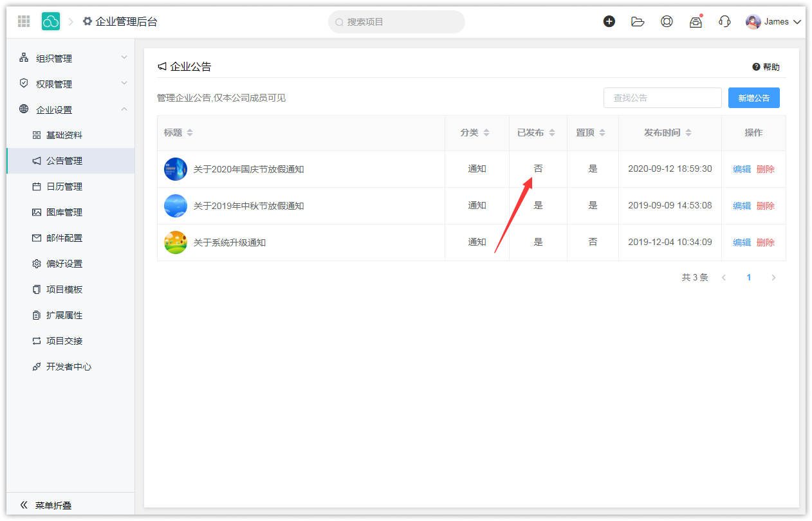
Task: Delete the 2019年中秋节放假通知 announcement
Action: (x=766, y=206)
